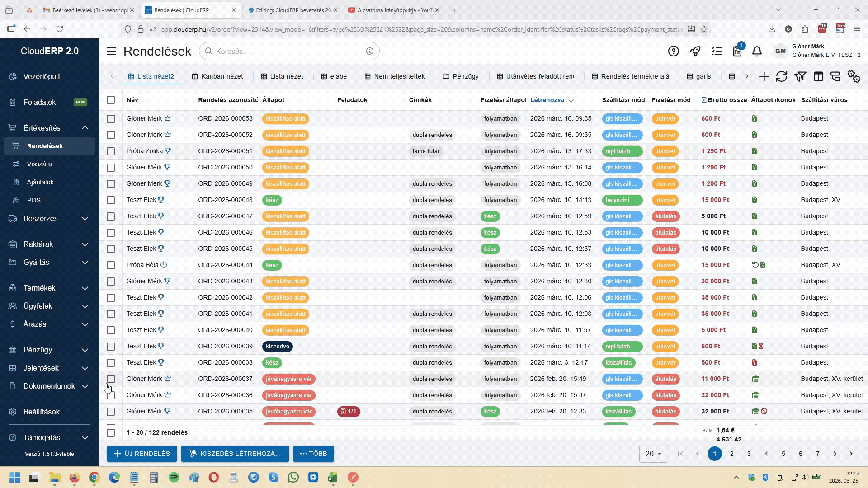
Task: Click the tasks badge 1/1 in ORD-2026-000035 row
Action: [349, 411]
